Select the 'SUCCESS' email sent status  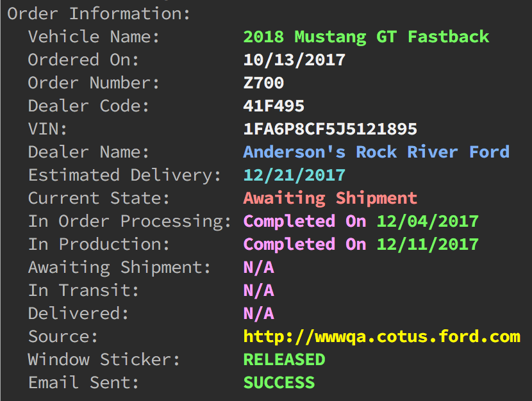point(279,382)
